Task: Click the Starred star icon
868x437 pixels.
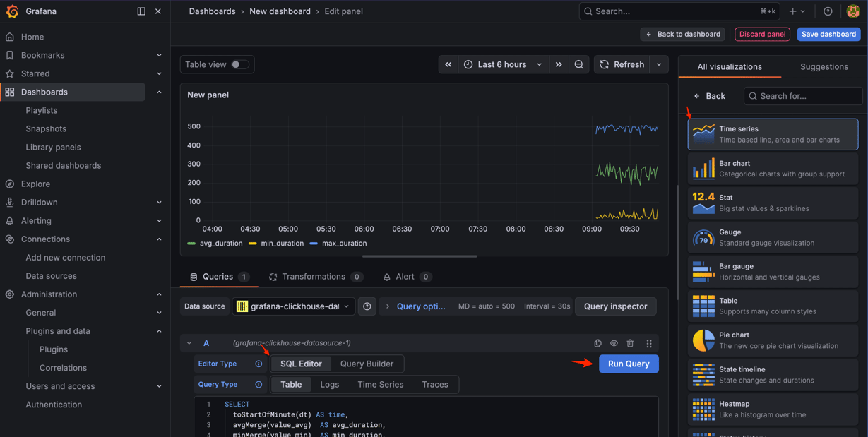Action: (x=10, y=73)
